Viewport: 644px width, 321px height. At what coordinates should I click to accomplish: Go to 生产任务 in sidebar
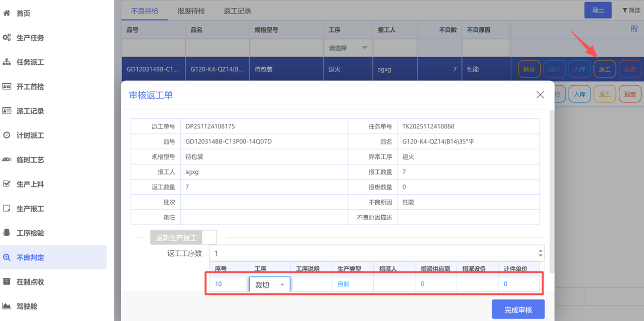pyautogui.click(x=30, y=38)
